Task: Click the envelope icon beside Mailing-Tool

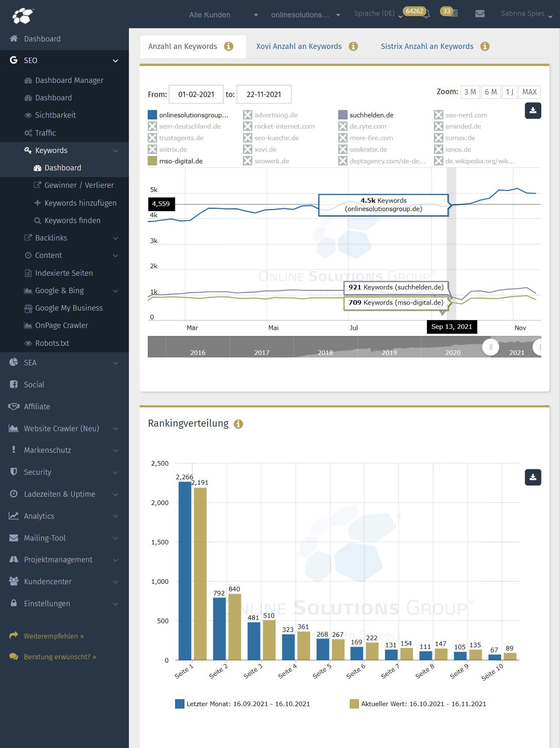Action: point(14,538)
